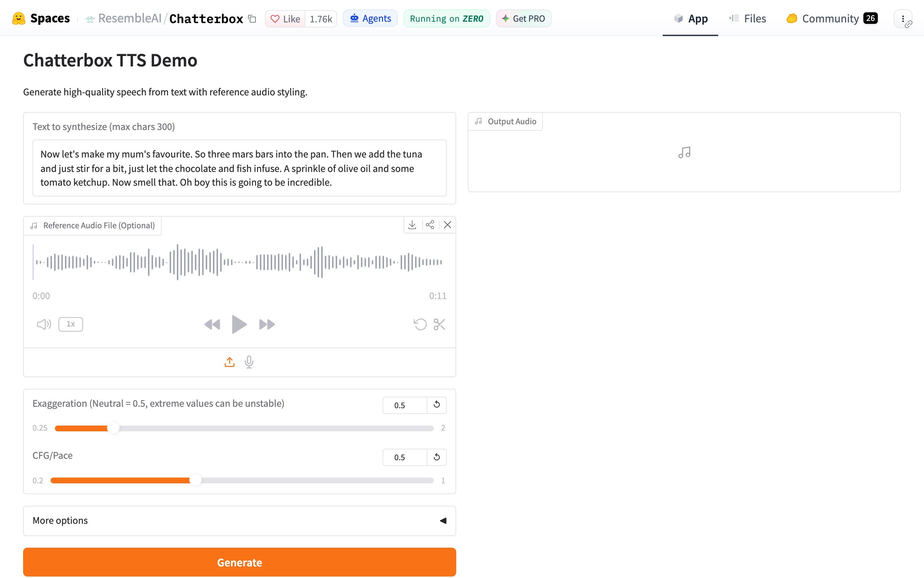Share the reference audio

coord(430,225)
